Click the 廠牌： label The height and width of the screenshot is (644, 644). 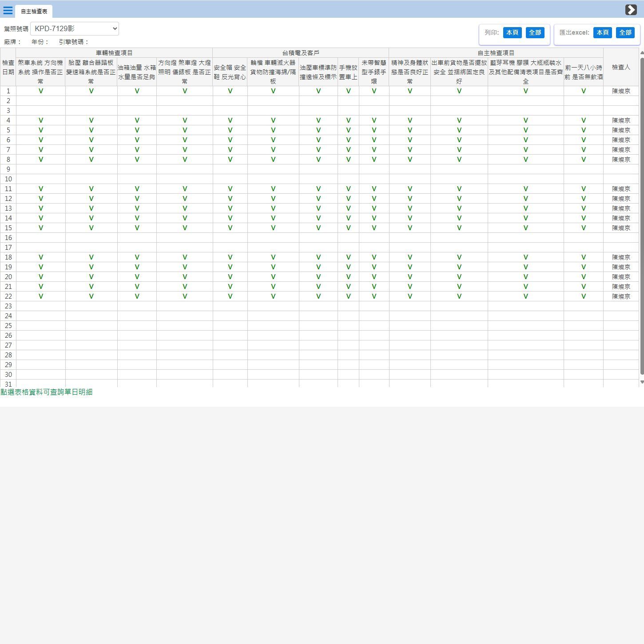point(13,42)
